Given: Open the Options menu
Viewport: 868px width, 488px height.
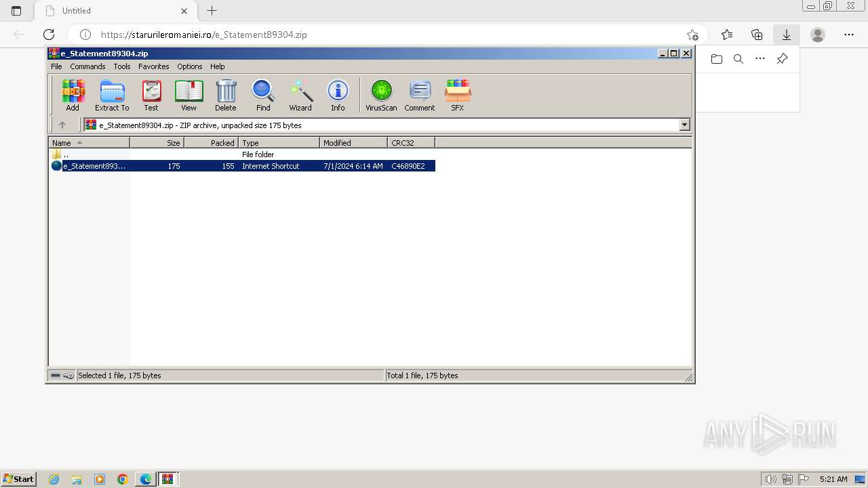Looking at the screenshot, I should (x=190, y=66).
